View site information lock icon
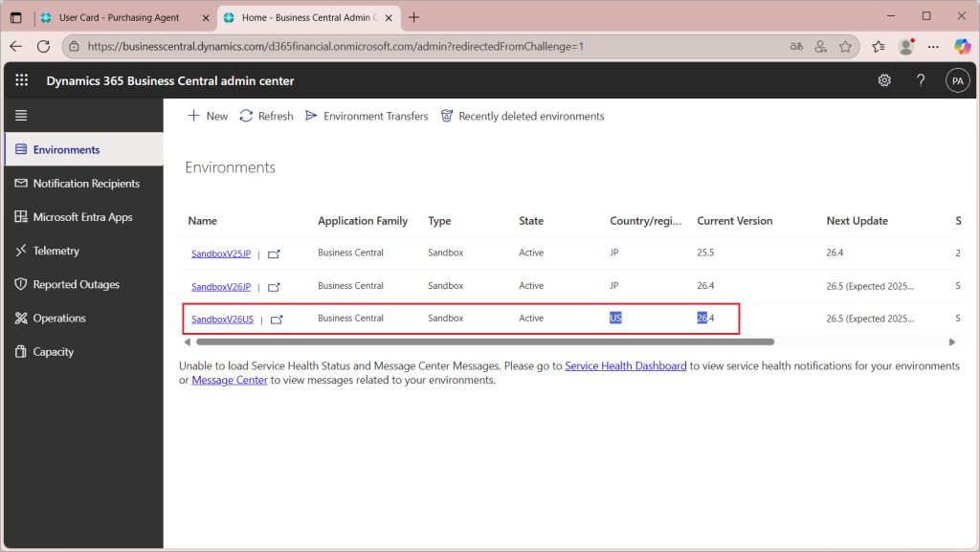This screenshot has width=980, height=552. click(74, 46)
